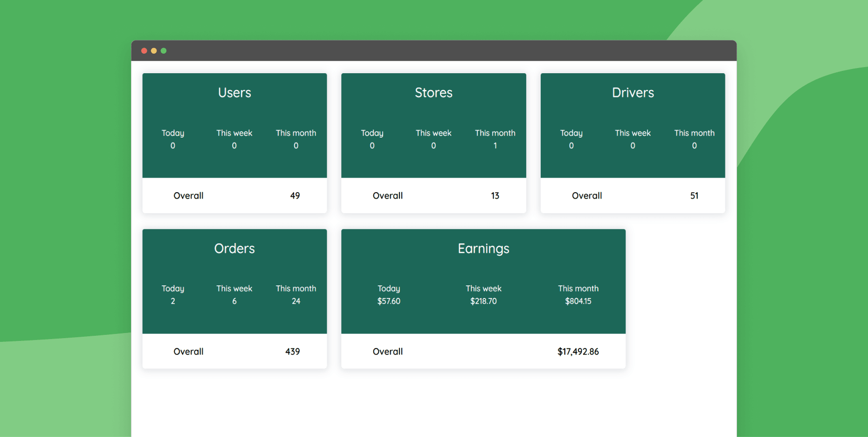Select This week earnings $218.70

(x=483, y=301)
